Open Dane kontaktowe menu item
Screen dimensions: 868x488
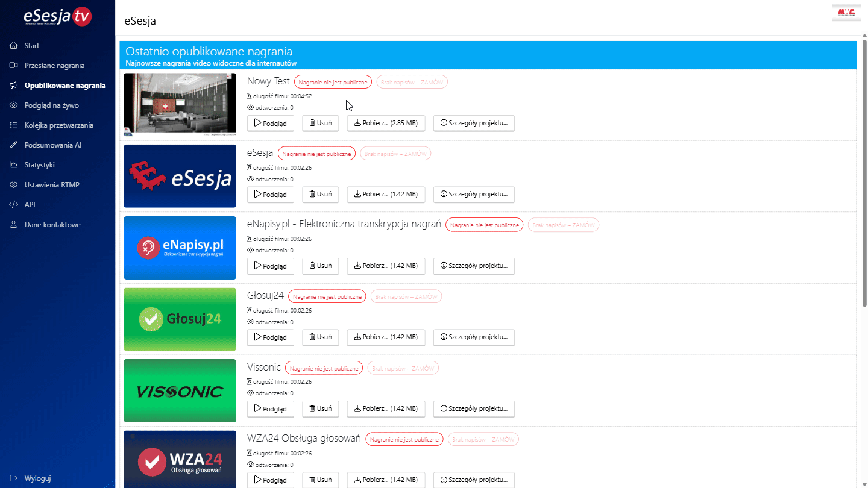(52, 225)
